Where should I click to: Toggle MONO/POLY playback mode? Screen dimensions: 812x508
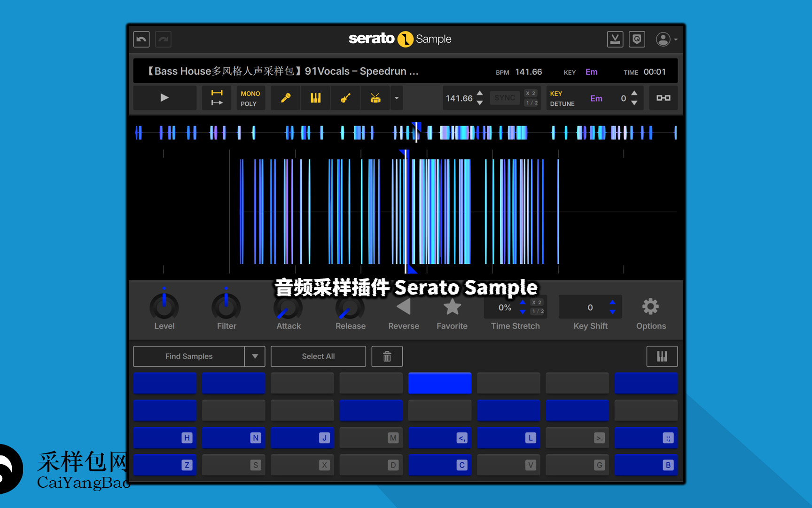tap(250, 98)
